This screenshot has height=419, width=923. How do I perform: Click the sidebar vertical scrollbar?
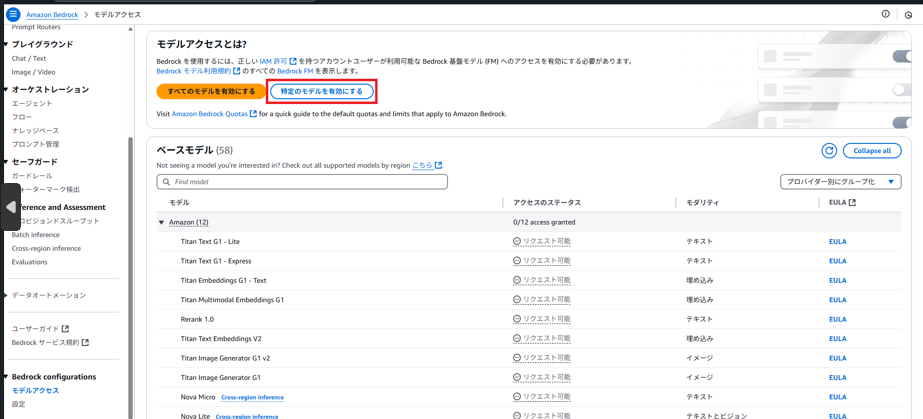click(131, 277)
